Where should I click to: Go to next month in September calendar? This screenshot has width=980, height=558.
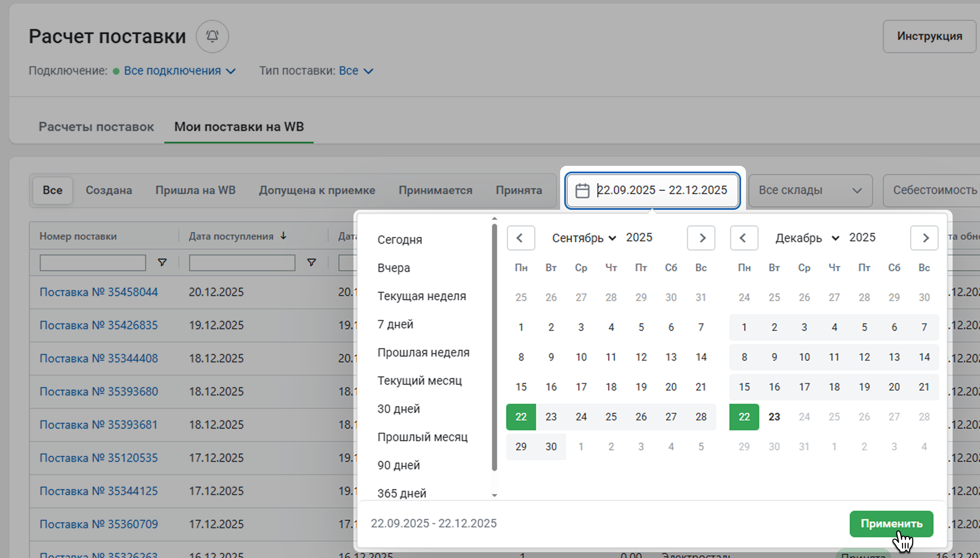(x=701, y=238)
